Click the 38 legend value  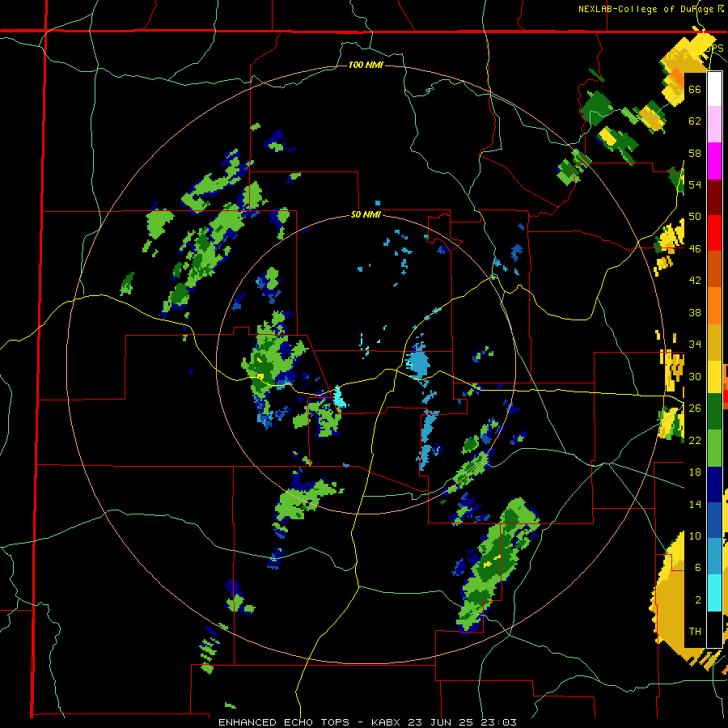[695, 312]
